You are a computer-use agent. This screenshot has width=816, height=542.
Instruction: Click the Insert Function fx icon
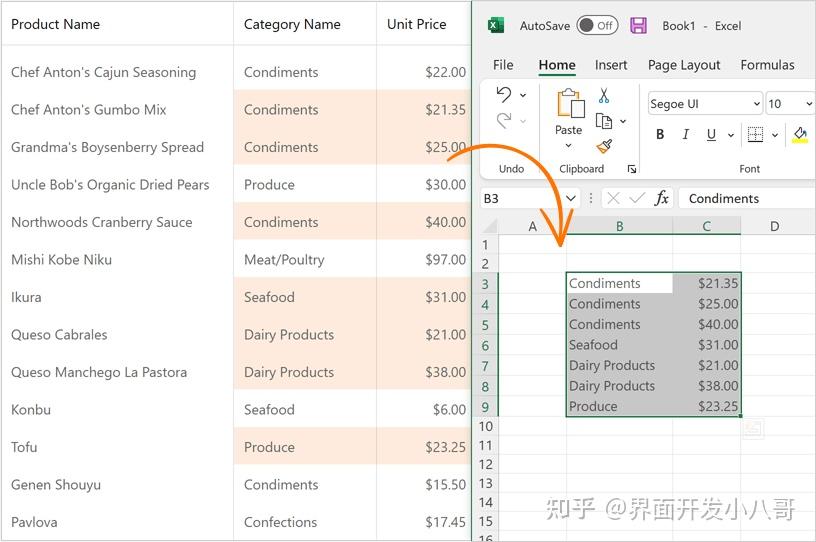tap(661, 198)
